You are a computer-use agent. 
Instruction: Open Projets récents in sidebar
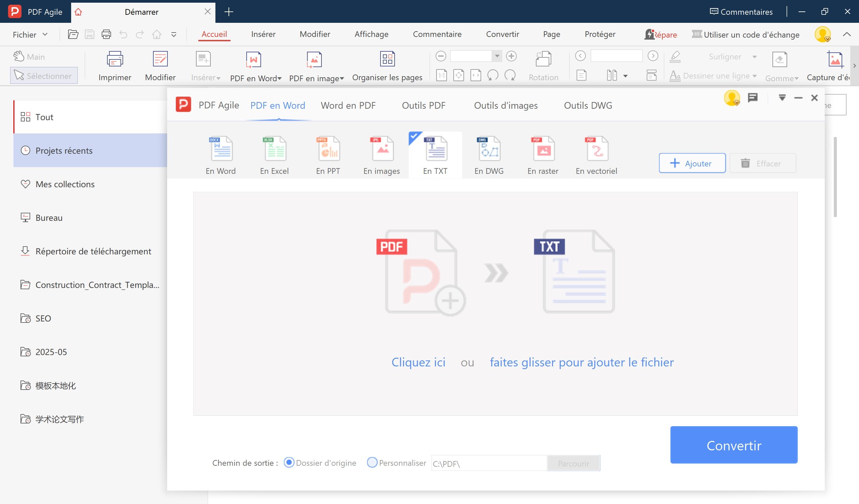click(90, 150)
